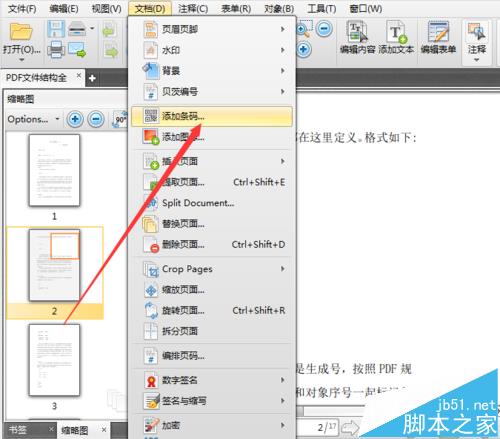Open a new tab with plus icon

point(92,78)
